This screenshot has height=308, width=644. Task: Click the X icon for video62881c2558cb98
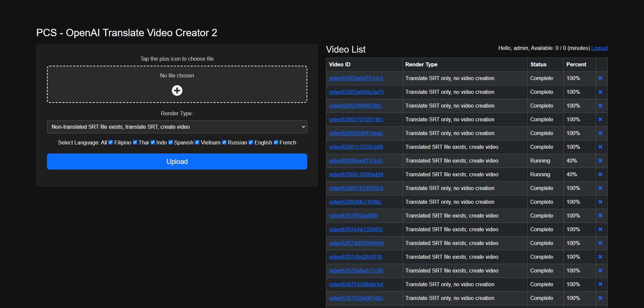[600, 147]
